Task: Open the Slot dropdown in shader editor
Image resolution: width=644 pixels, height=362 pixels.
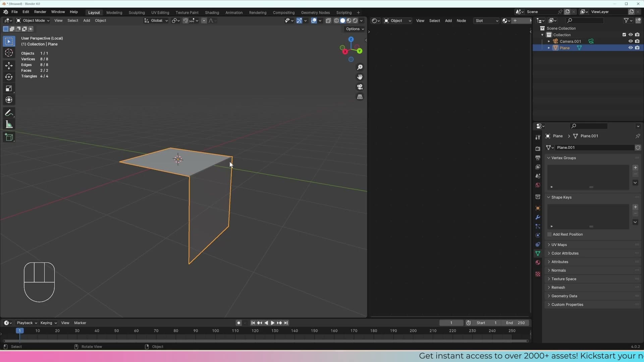Action: pos(486,20)
